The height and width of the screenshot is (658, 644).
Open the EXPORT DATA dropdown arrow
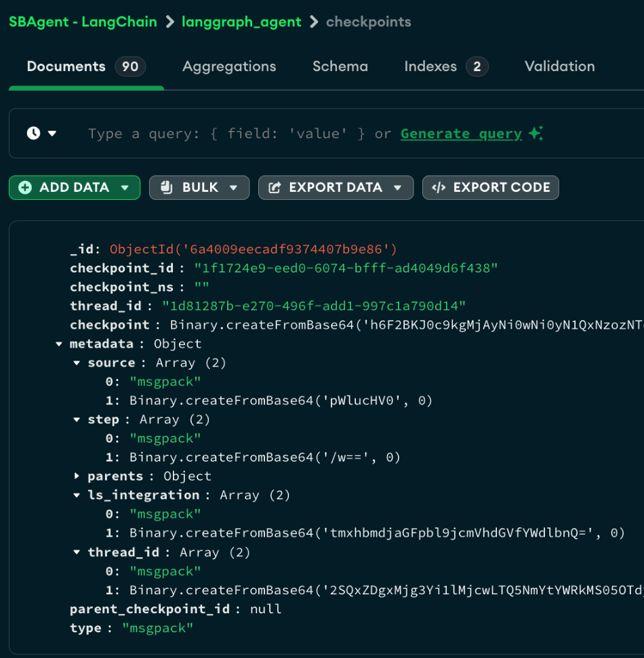point(397,188)
